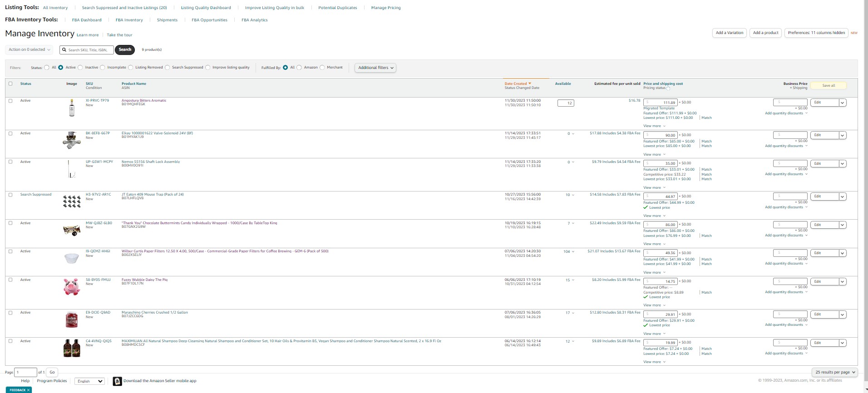Expand available quantity chevron for Wilbur Curtis Filters
This screenshot has height=393, width=868.
[x=573, y=251]
